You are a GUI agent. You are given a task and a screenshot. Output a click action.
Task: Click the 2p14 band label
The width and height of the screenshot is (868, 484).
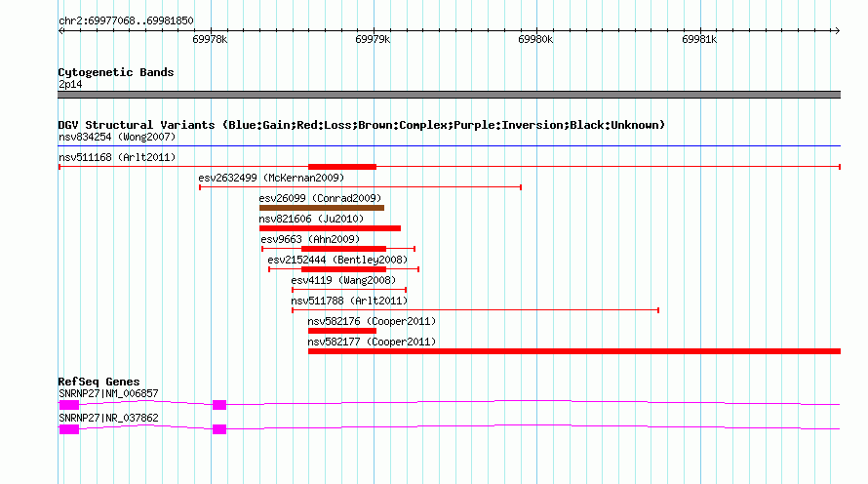coord(70,84)
